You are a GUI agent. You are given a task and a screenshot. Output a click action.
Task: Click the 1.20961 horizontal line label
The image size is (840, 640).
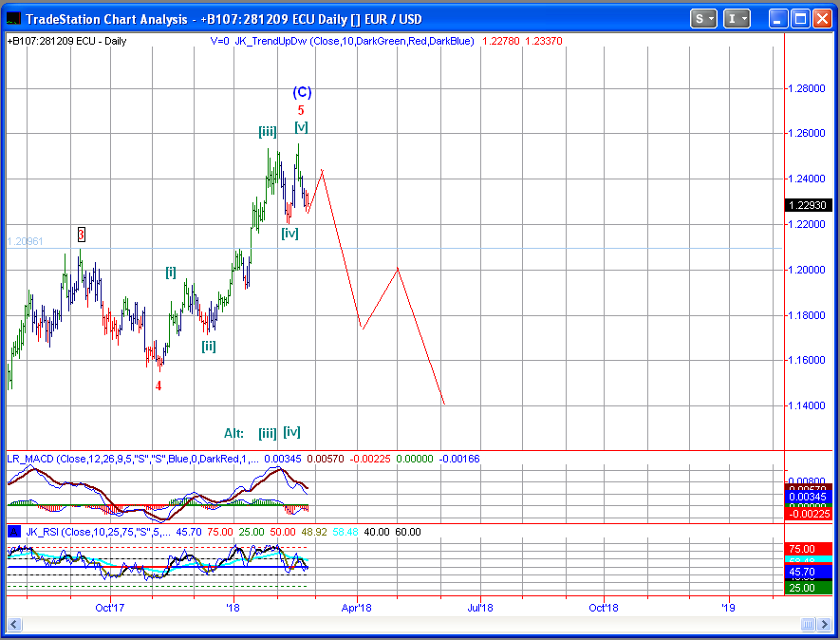pos(25,242)
